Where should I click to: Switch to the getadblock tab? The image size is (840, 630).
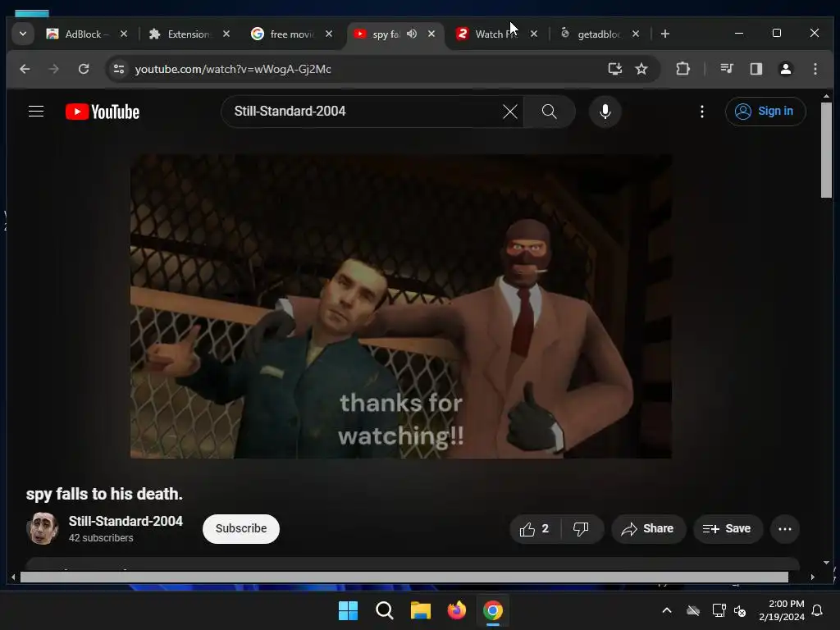[x=597, y=34]
